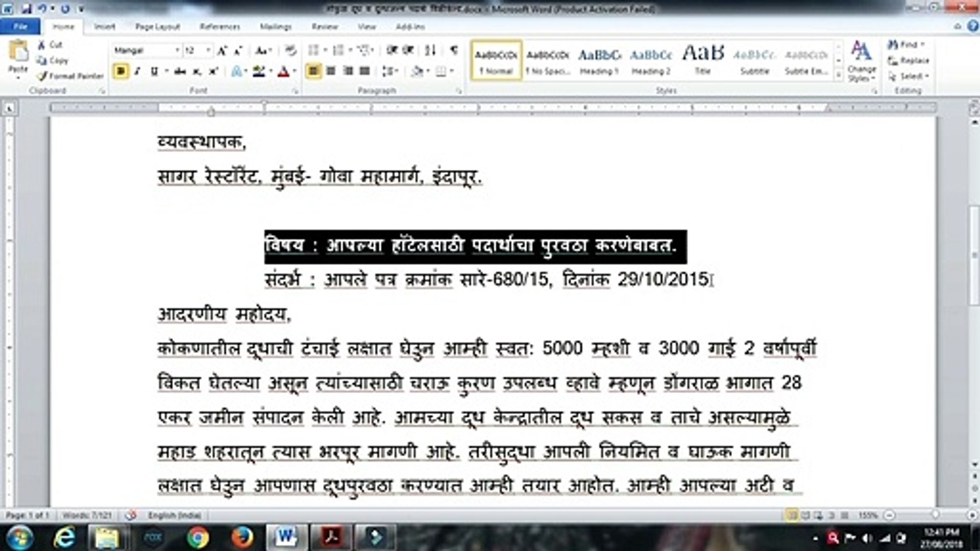Expand the font size dropdown

tap(208, 51)
